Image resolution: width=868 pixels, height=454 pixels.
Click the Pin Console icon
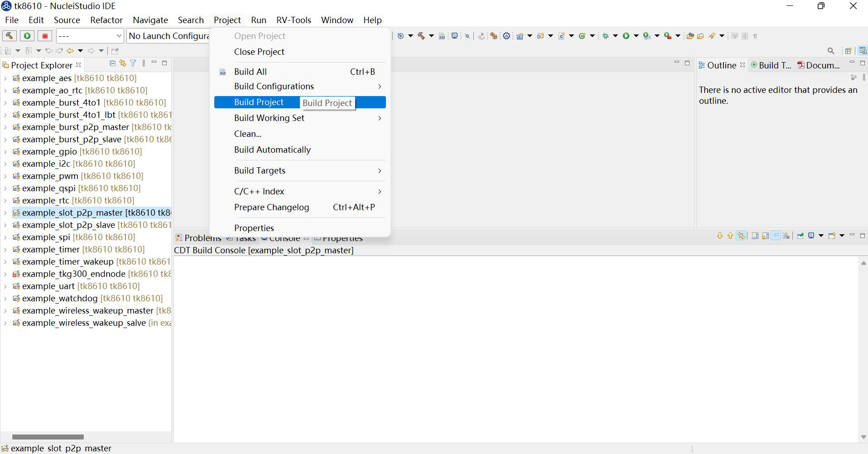(800, 236)
